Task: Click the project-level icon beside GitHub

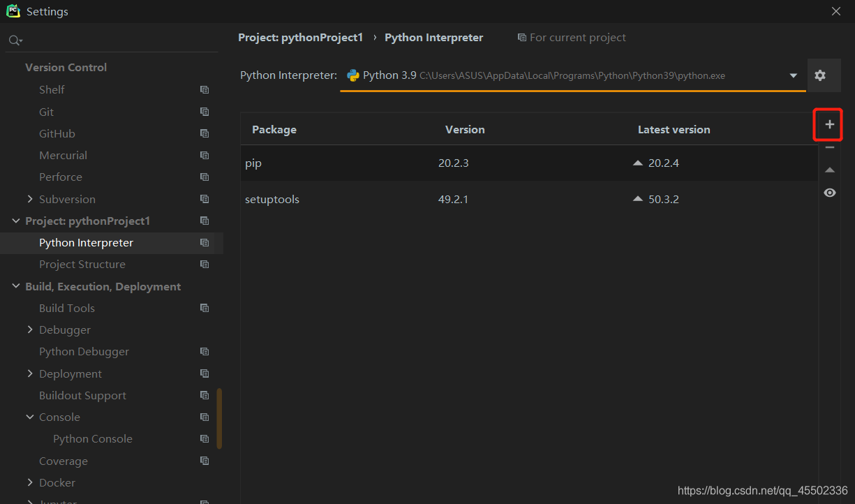Action: [205, 133]
